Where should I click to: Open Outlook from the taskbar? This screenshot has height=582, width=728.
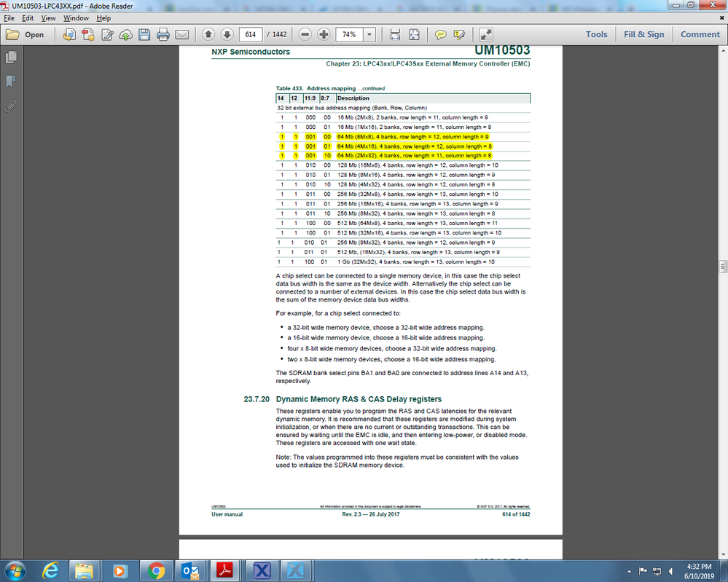[x=191, y=571]
